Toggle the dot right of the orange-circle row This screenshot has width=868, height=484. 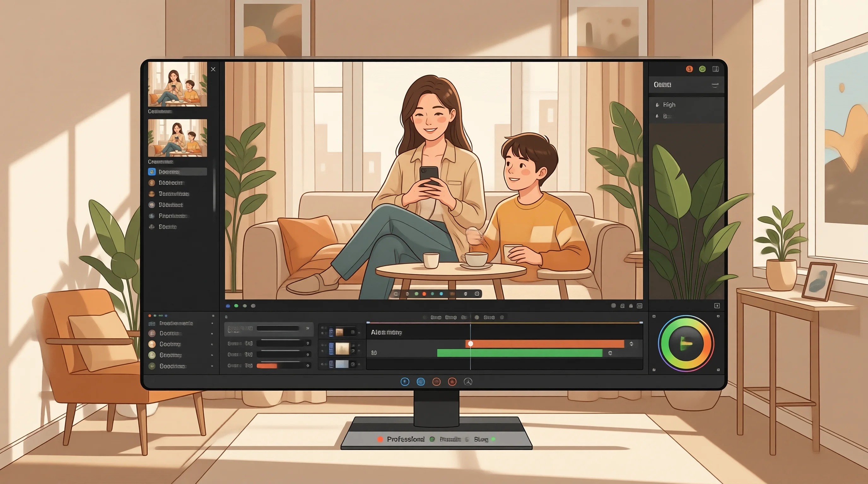click(x=212, y=344)
